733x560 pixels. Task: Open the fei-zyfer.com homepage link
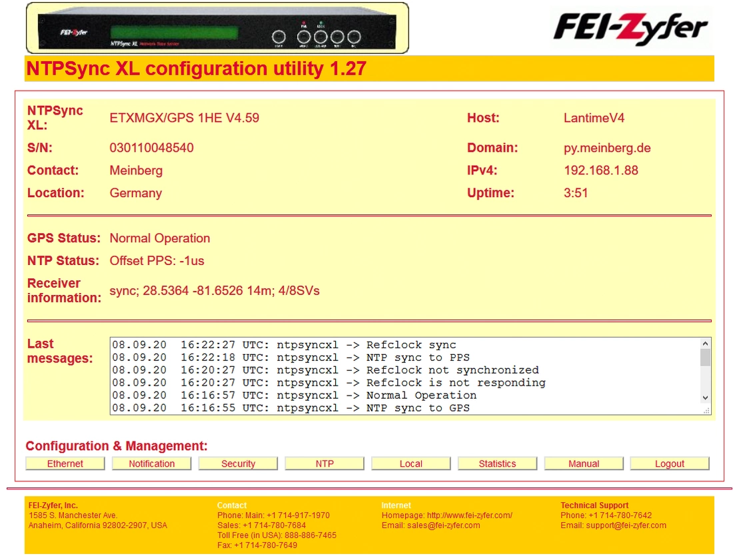(469, 515)
